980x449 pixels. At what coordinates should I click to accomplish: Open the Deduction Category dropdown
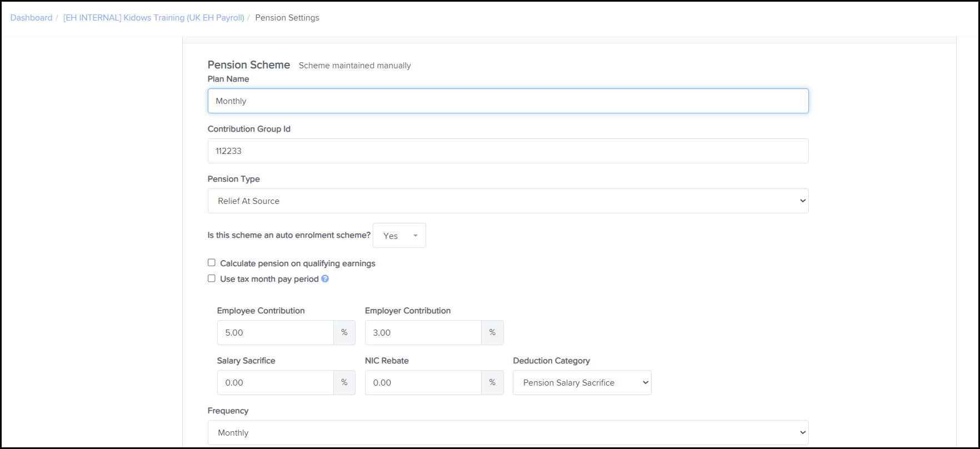click(582, 383)
